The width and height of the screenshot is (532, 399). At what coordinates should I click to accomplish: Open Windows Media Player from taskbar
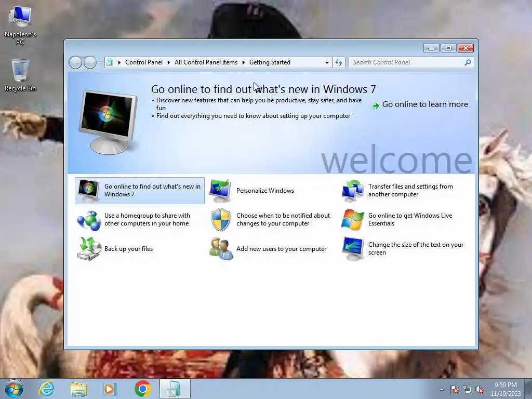tap(110, 389)
